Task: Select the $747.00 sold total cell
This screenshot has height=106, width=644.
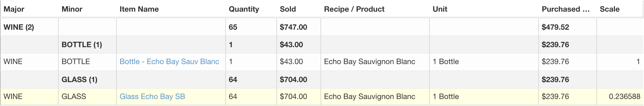Action: (299, 27)
